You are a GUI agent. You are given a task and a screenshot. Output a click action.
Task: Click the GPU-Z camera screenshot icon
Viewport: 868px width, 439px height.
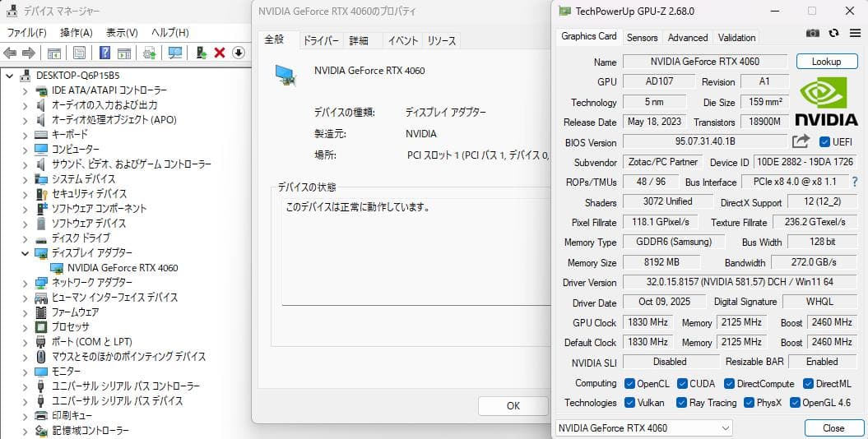(x=813, y=33)
